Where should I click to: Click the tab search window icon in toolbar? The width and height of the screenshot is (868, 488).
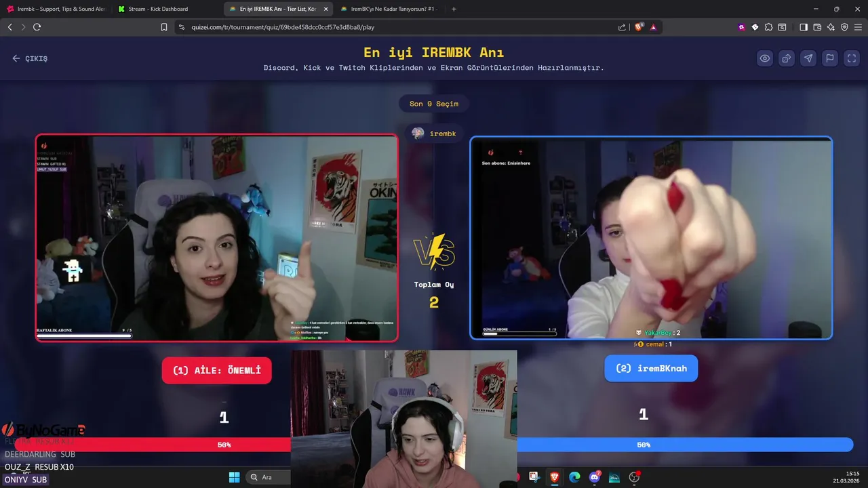click(782, 27)
